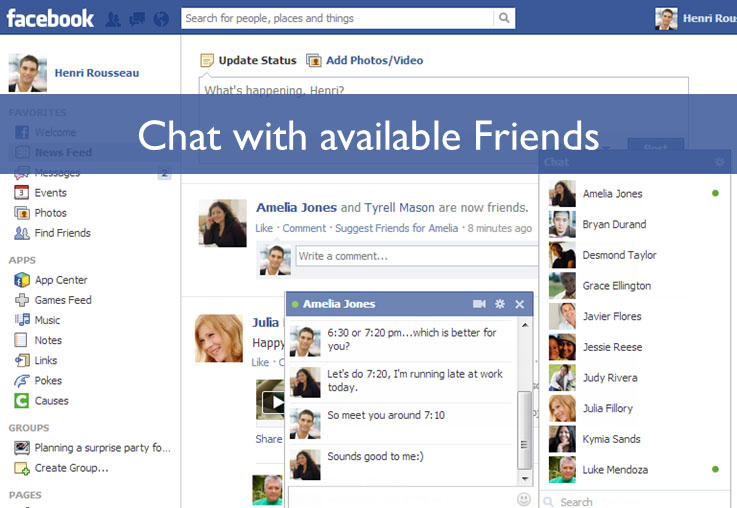Select Update Status tab
Image resolution: width=737 pixels, height=508 pixels.
click(x=257, y=60)
